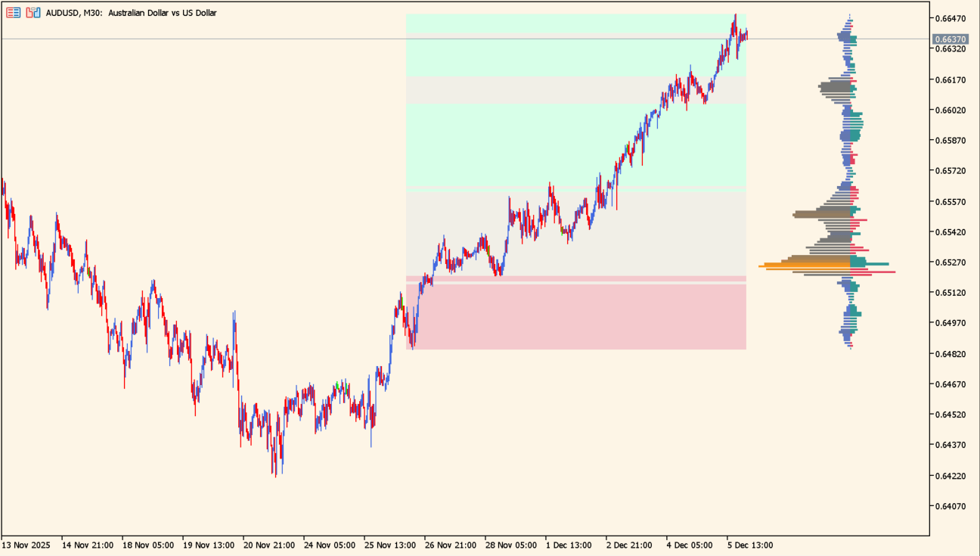Select the 1 Dec 13:00 time label

click(x=569, y=545)
